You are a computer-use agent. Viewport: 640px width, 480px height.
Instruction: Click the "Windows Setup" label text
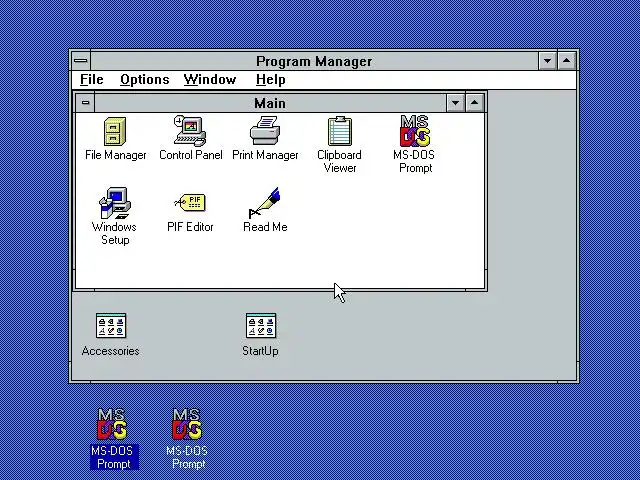click(115, 233)
